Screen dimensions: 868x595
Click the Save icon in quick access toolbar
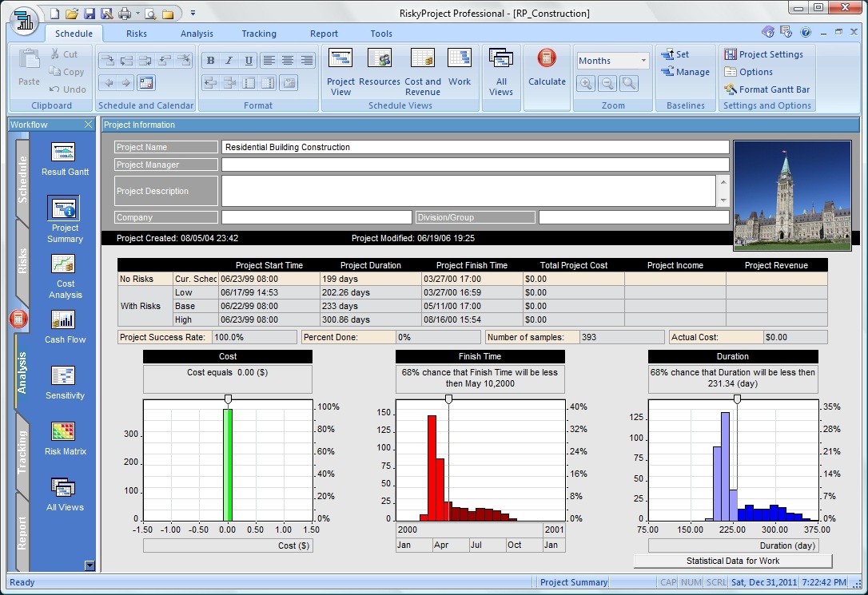90,14
